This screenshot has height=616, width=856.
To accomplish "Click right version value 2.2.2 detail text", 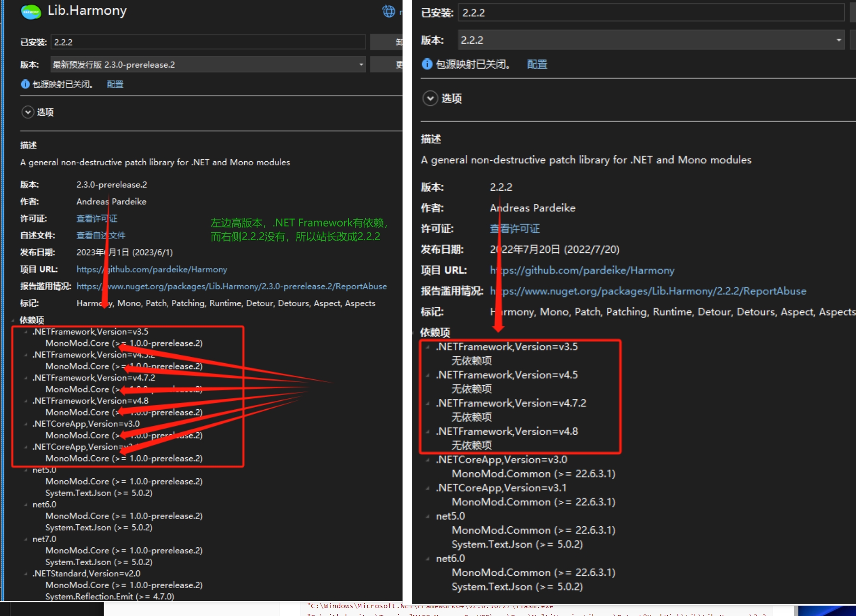I will click(501, 187).
